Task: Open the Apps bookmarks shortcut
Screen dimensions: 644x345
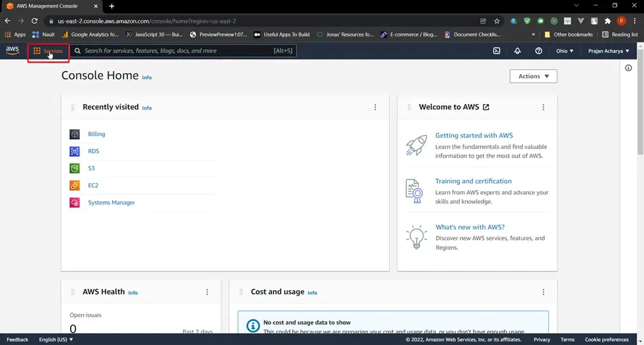Action: (x=15, y=34)
